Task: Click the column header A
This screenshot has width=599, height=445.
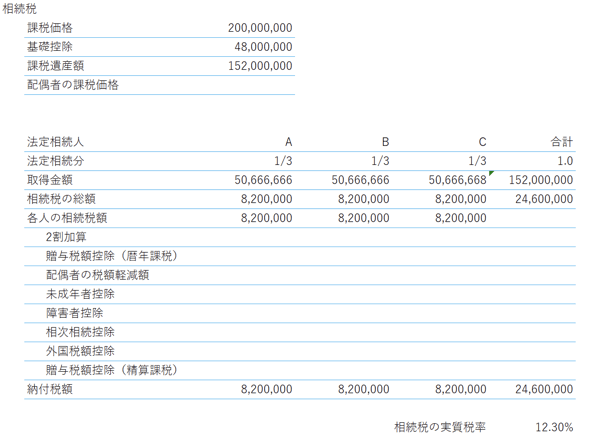Action: click(x=288, y=142)
